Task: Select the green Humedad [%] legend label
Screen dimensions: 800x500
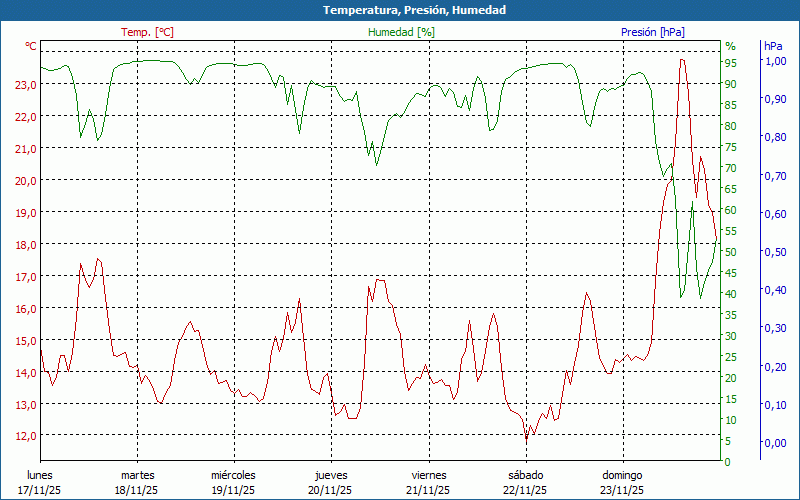Action: click(401, 32)
